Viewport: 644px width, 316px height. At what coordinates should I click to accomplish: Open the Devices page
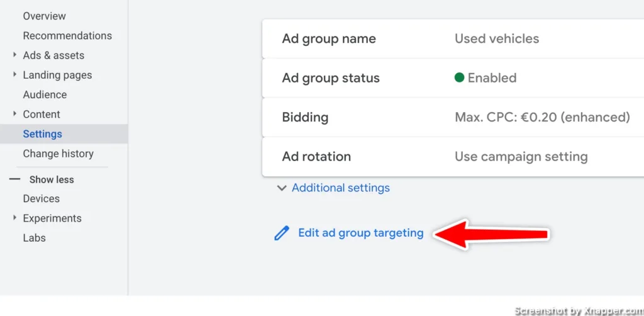[41, 198]
